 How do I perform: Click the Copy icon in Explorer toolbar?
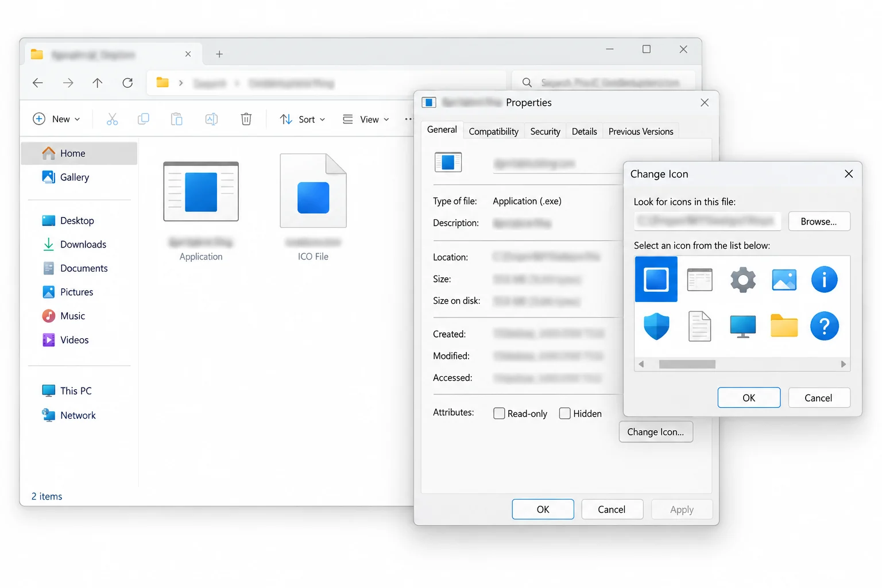click(144, 119)
